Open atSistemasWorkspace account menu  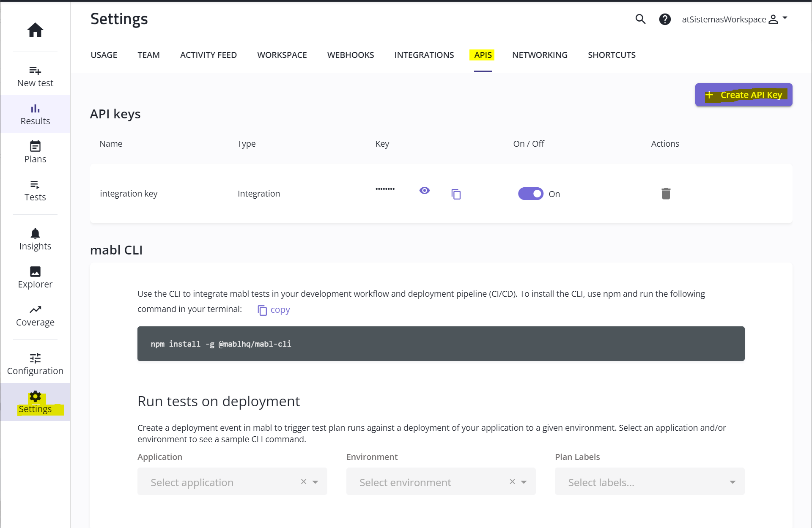point(735,19)
